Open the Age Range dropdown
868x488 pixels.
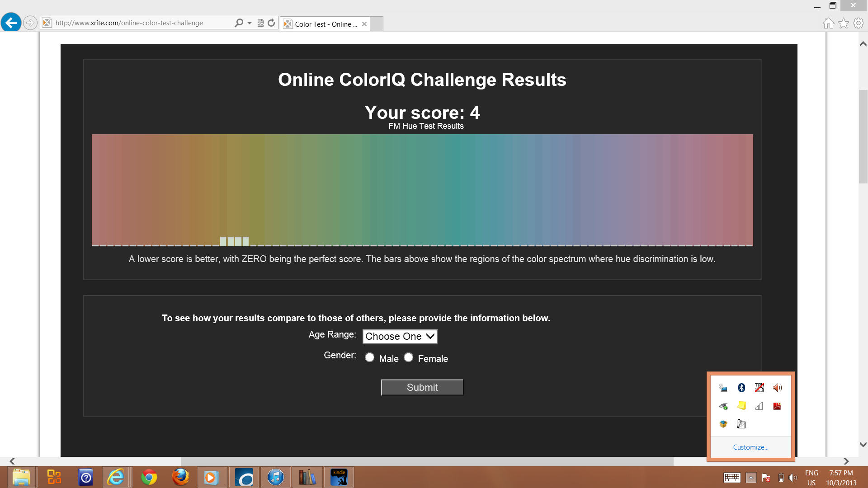(x=400, y=336)
